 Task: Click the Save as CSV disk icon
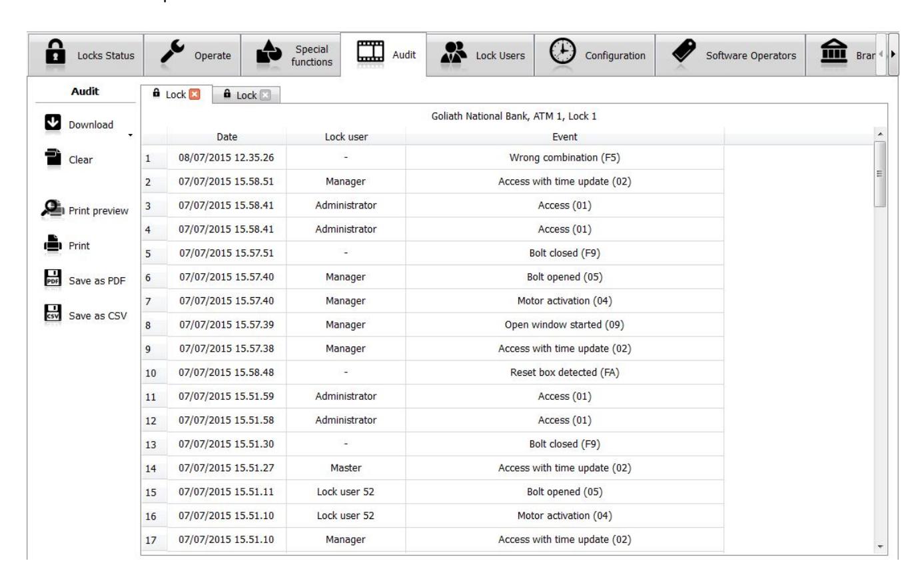(x=52, y=314)
